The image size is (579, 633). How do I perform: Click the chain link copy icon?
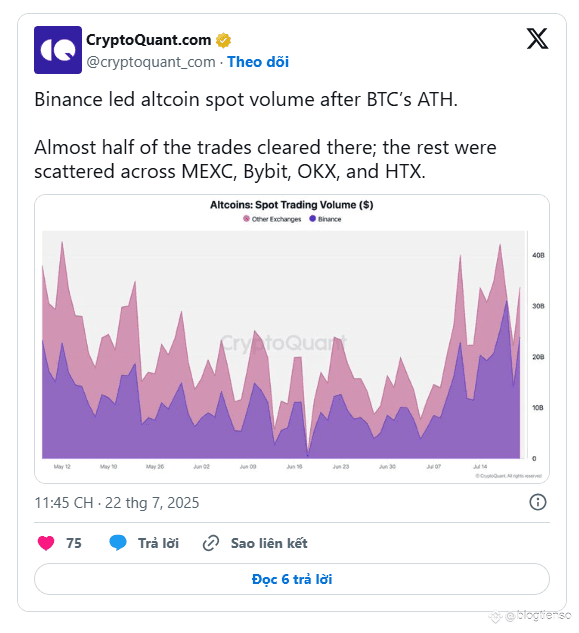pyautogui.click(x=211, y=543)
